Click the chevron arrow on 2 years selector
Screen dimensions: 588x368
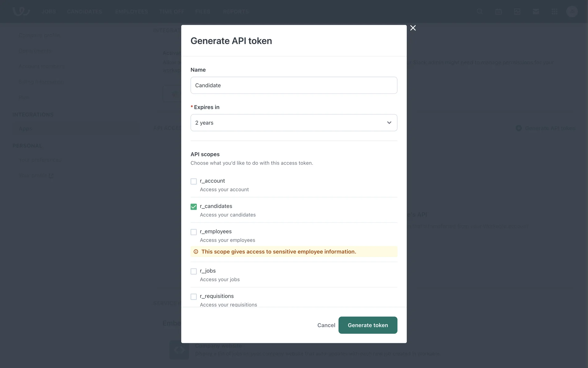pyautogui.click(x=389, y=123)
